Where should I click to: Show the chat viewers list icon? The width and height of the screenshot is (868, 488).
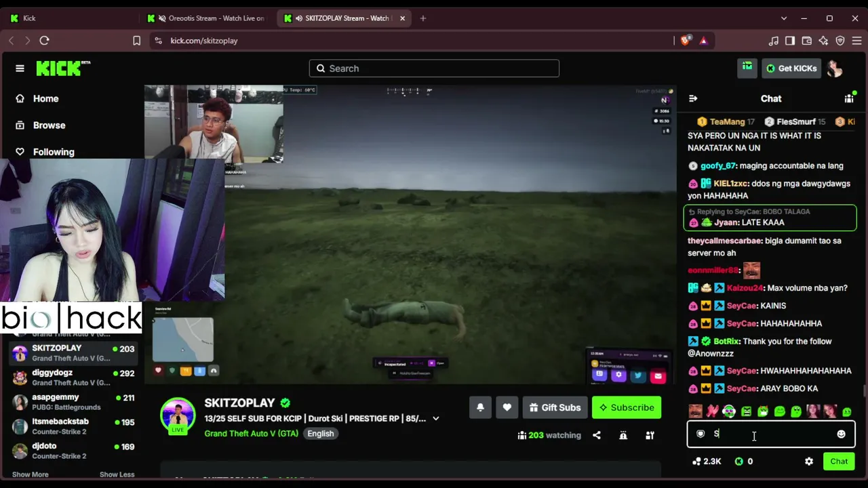click(x=849, y=98)
